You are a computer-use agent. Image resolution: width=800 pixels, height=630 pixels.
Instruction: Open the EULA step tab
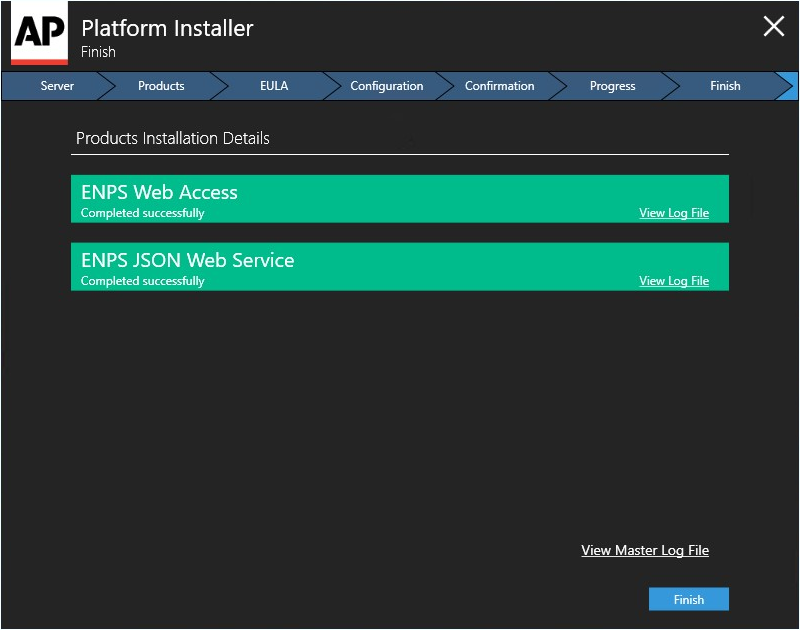pos(274,86)
